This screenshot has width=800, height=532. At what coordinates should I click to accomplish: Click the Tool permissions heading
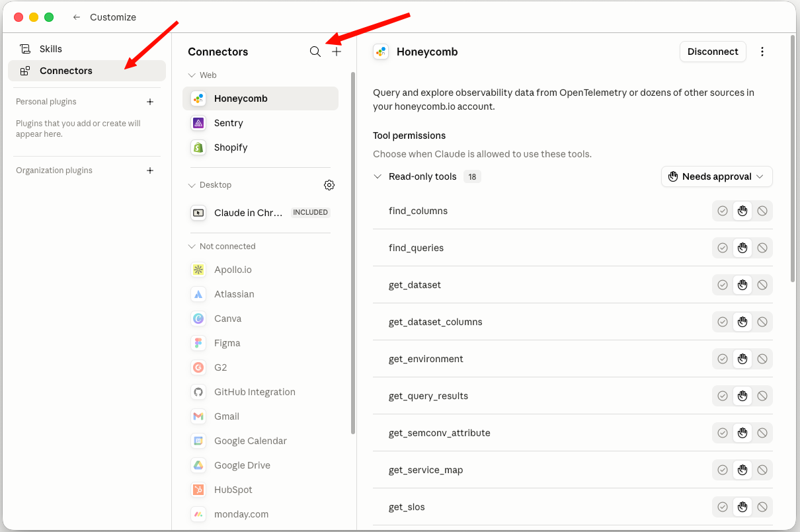[x=409, y=135]
